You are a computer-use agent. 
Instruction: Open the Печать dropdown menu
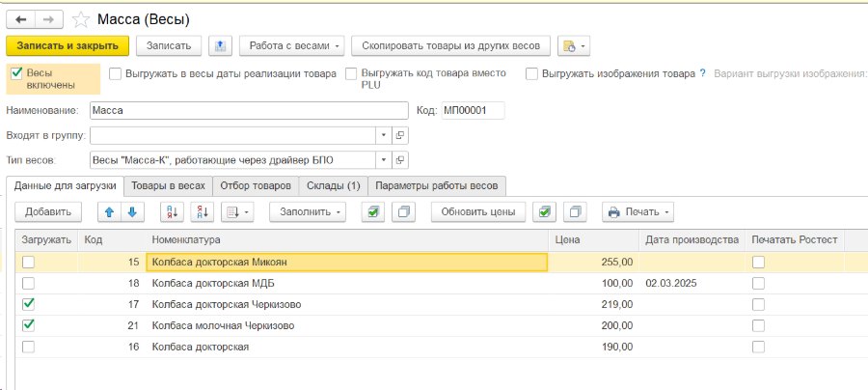637,211
